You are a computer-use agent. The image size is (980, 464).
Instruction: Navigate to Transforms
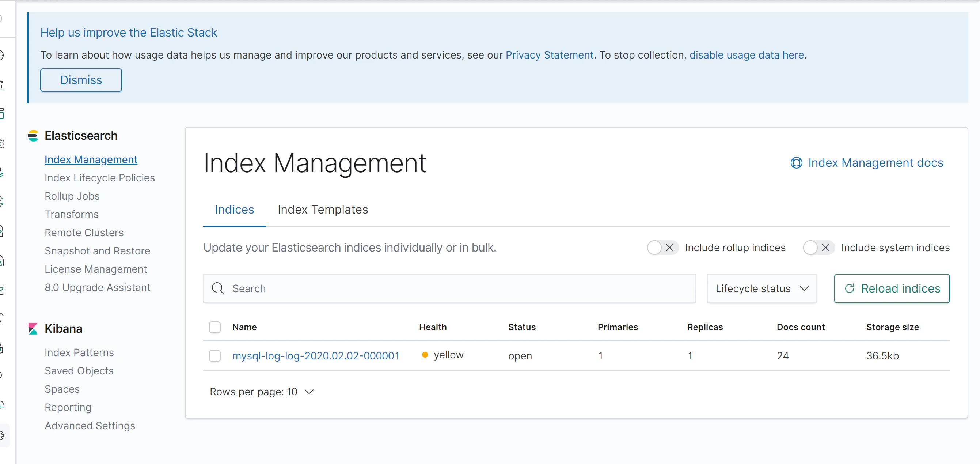coord(72,214)
